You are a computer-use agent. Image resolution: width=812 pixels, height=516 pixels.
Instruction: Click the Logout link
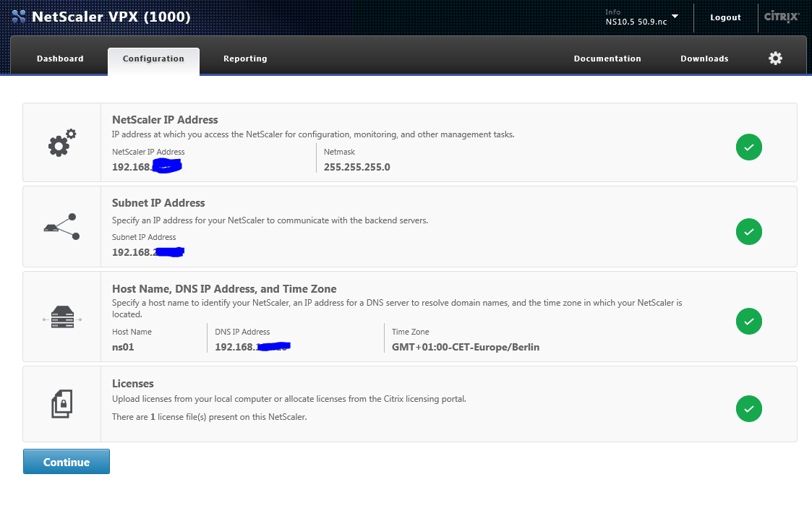coord(725,17)
